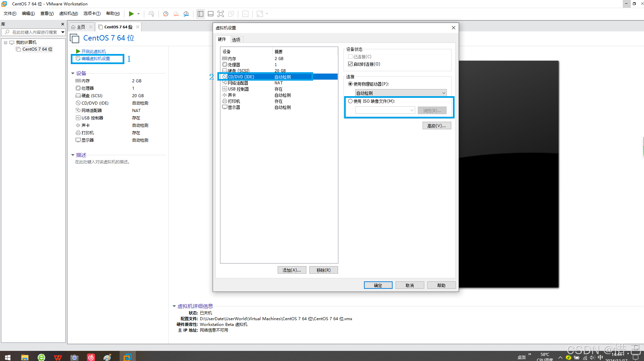Click the send Ctrl+Alt+Del toolbar icon

[151, 14]
